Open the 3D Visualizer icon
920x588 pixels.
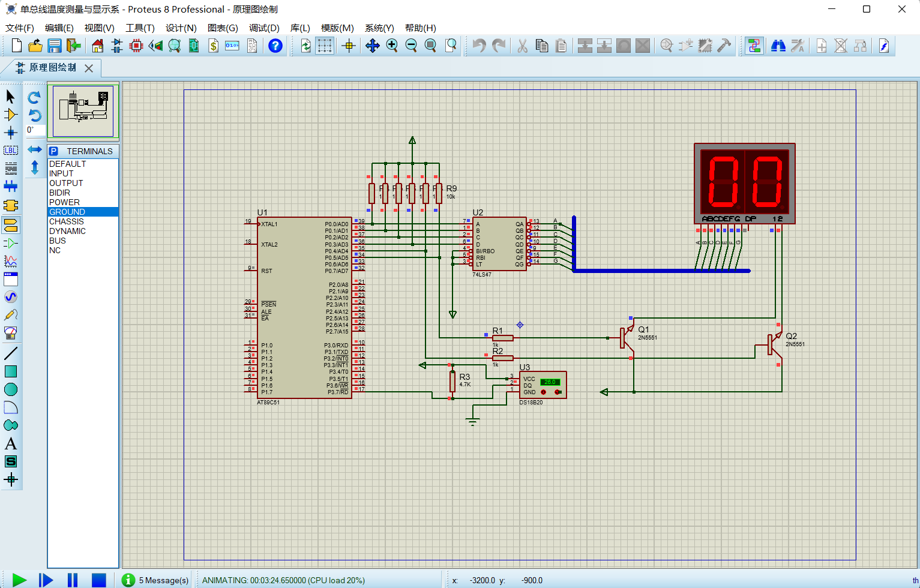click(155, 46)
